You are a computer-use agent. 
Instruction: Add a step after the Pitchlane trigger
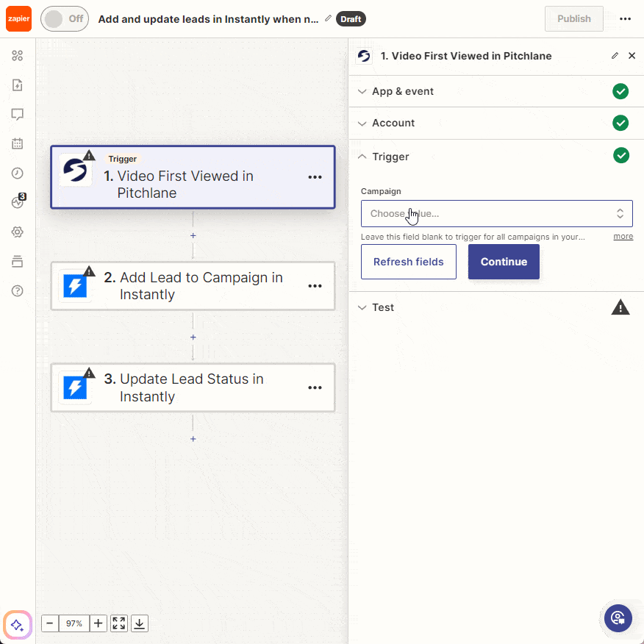tap(193, 236)
